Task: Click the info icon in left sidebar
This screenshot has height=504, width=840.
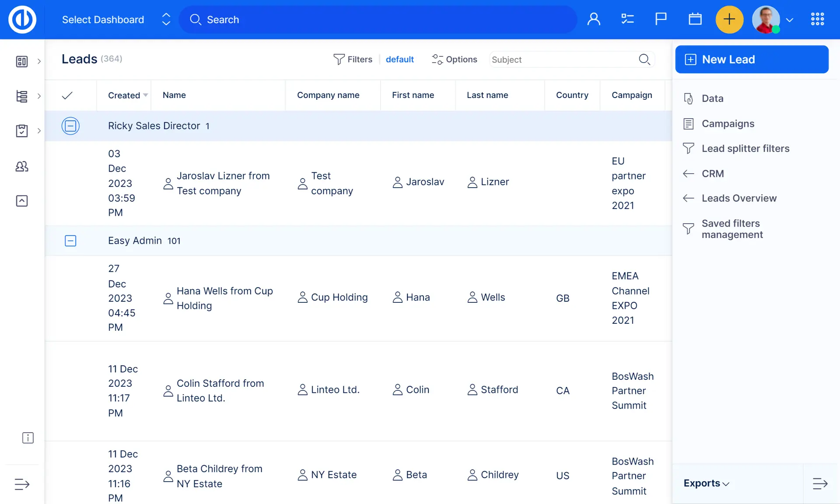Action: 28,438
